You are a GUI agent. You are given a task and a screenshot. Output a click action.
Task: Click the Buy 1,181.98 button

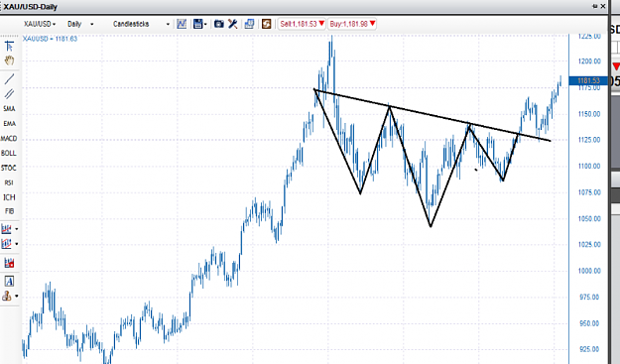coord(352,24)
